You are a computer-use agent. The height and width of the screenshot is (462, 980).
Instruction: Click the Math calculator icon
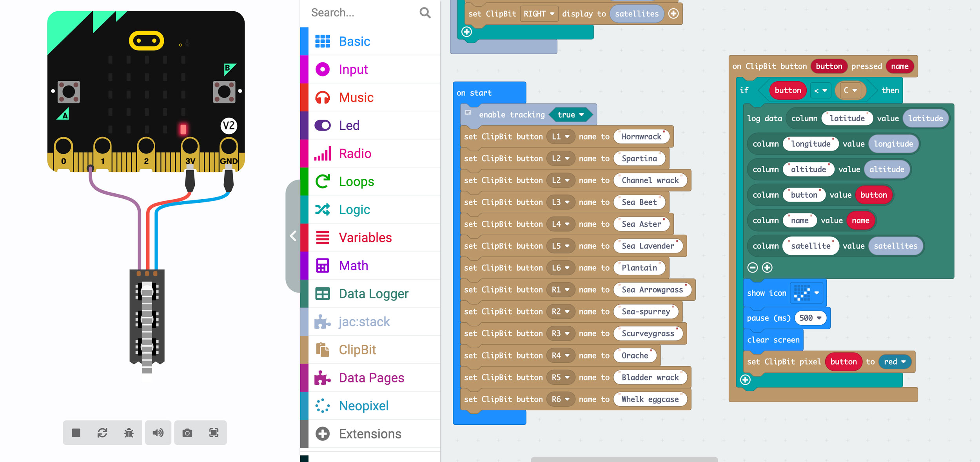click(323, 266)
